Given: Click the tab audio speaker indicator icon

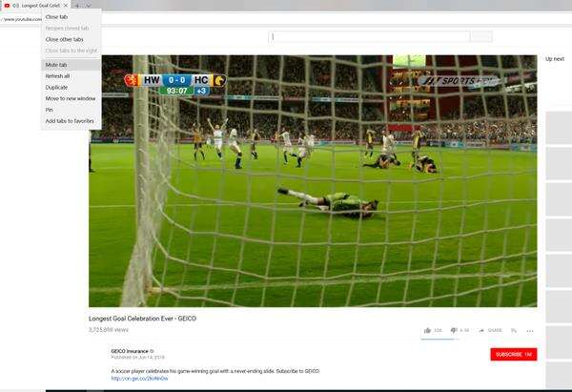Looking at the screenshot, I should [x=15, y=6].
